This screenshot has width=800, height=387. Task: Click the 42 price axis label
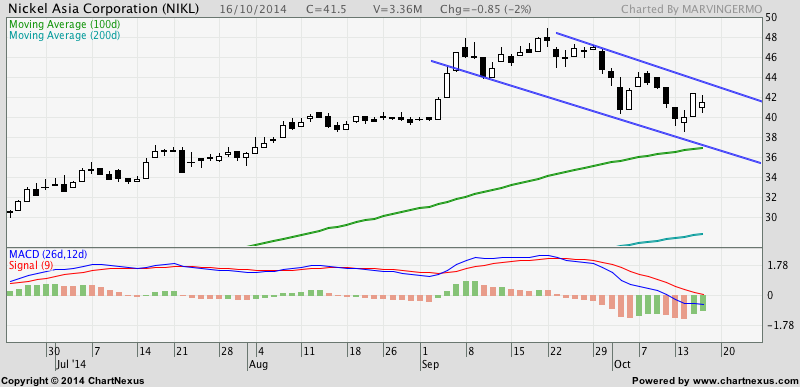[771, 97]
